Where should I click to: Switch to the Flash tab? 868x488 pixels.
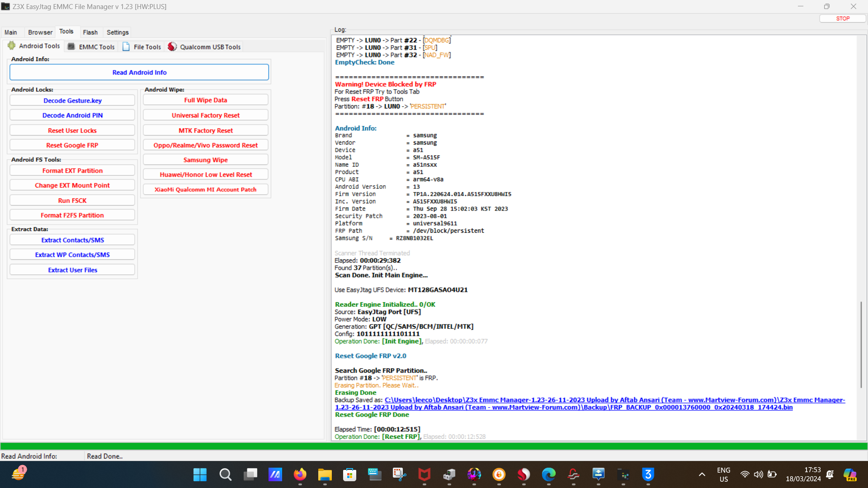[90, 33]
